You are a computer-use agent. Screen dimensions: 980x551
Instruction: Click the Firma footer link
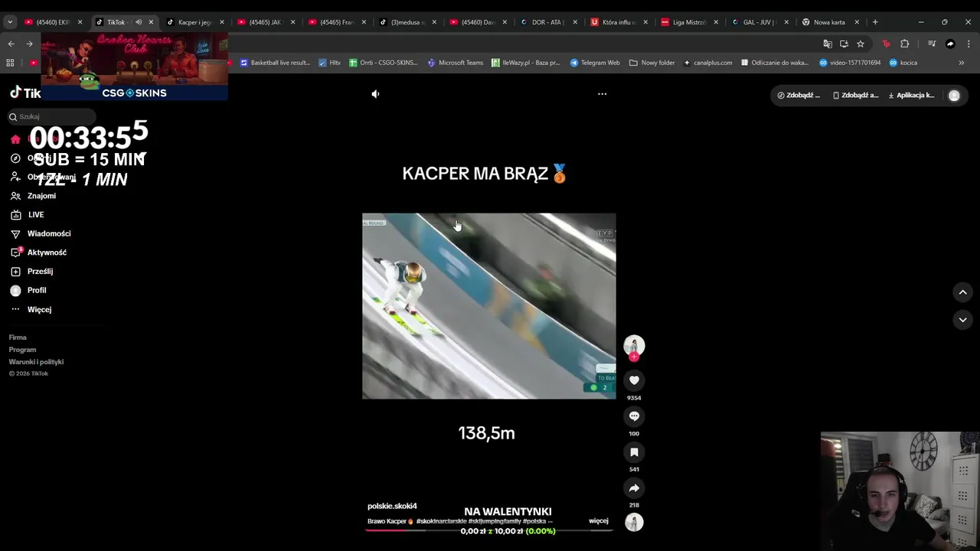click(x=18, y=337)
